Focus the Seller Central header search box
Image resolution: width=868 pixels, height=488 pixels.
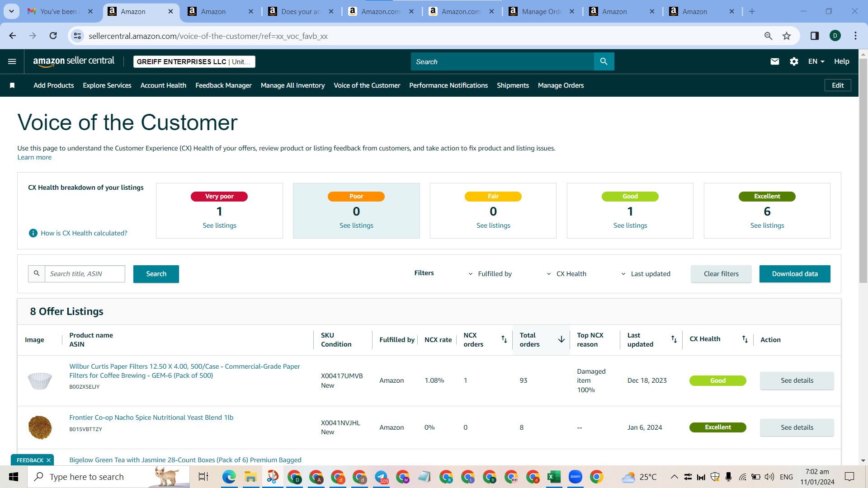point(502,61)
